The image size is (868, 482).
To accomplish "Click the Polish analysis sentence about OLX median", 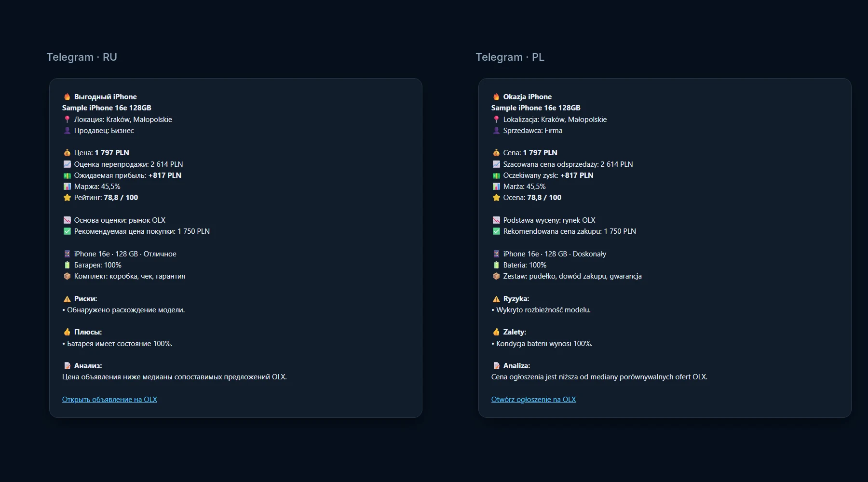I will [599, 377].
